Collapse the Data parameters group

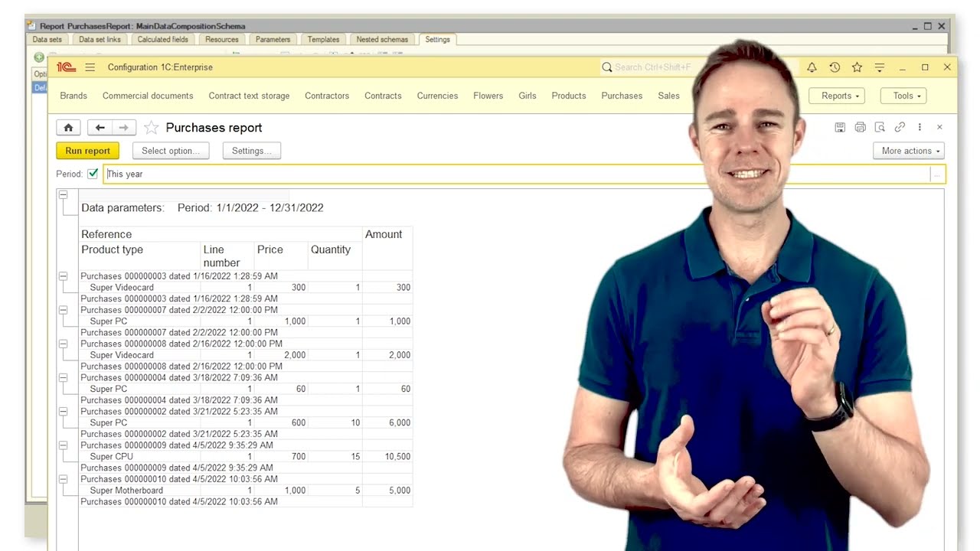63,195
